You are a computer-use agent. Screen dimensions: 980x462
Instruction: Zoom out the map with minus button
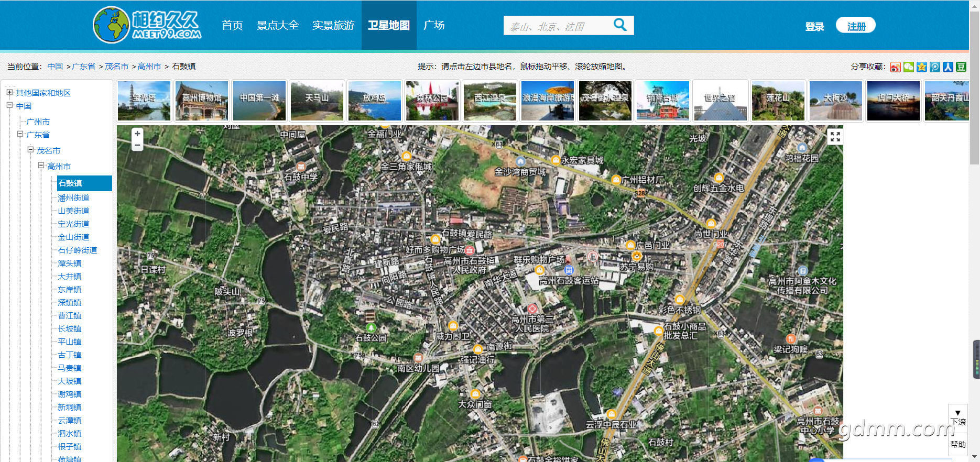tap(137, 145)
